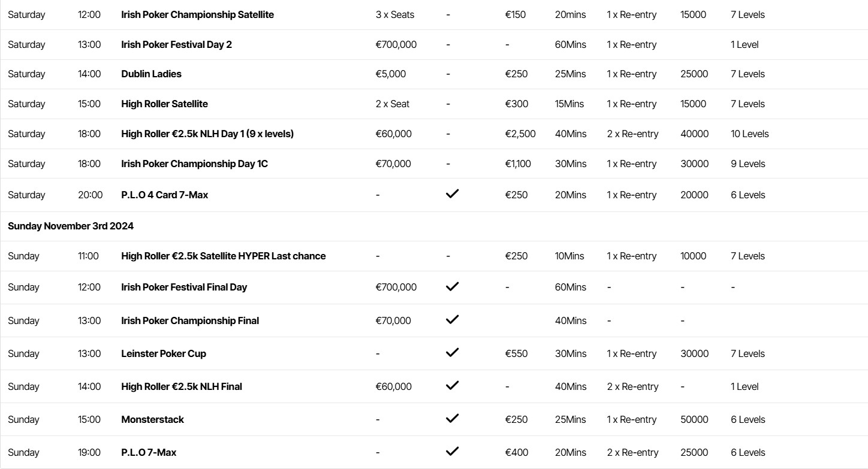This screenshot has width=868, height=469.
Task: Click checkmark for High Roller €2.5k NLH Final
Action: pyautogui.click(x=453, y=385)
